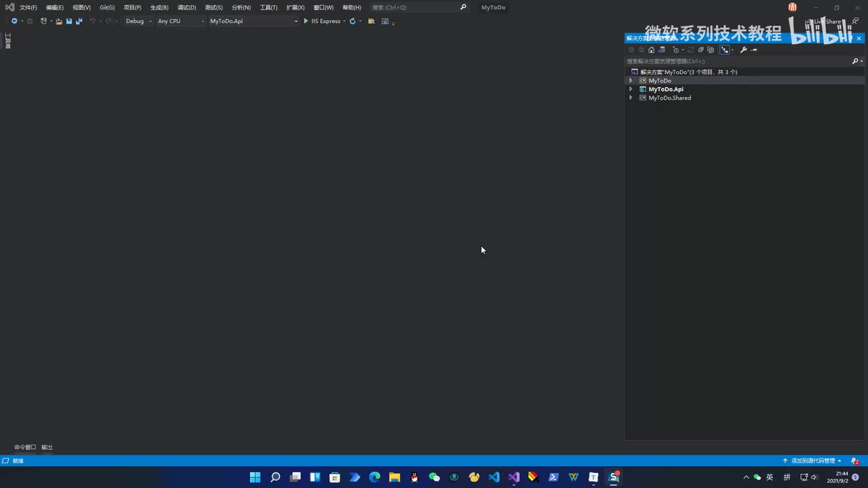Screen dimensions: 868x488
Task: Switch views icon in Solution Explorer toolbar
Action: (x=661, y=49)
